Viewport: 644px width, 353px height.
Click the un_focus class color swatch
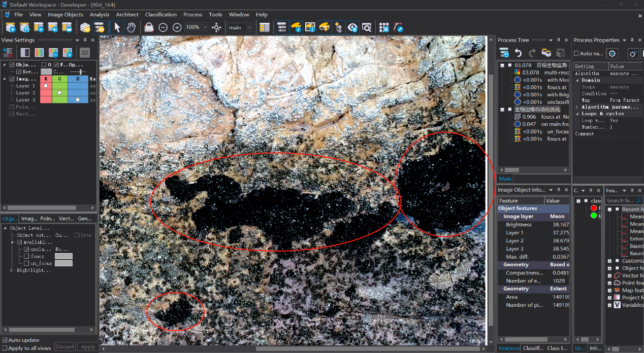(x=63, y=263)
